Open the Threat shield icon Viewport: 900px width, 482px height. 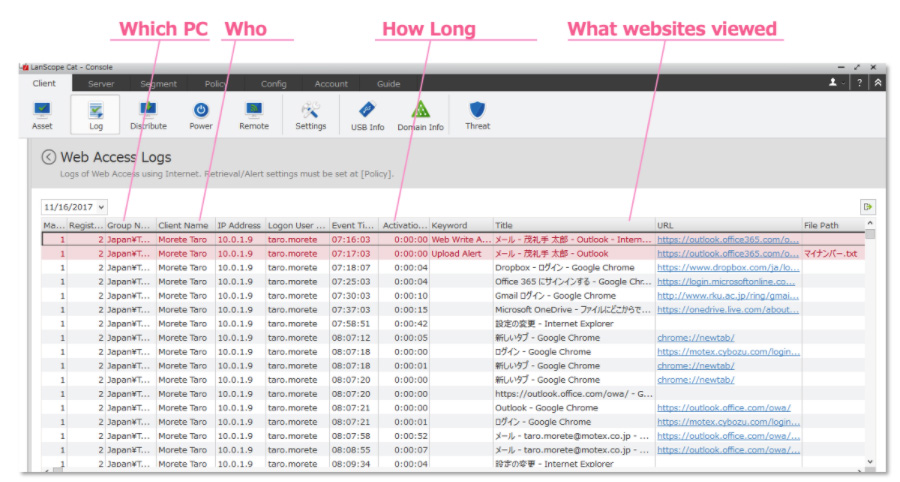coord(478,115)
